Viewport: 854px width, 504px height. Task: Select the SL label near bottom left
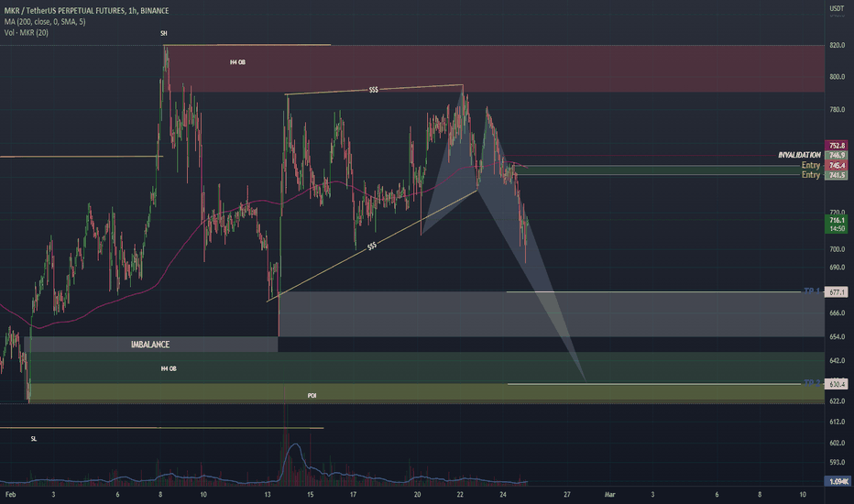[x=34, y=439]
